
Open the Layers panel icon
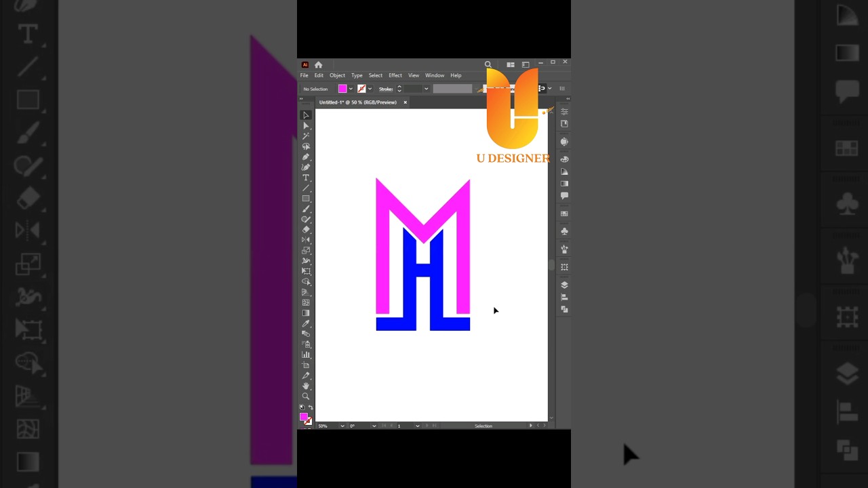click(564, 285)
